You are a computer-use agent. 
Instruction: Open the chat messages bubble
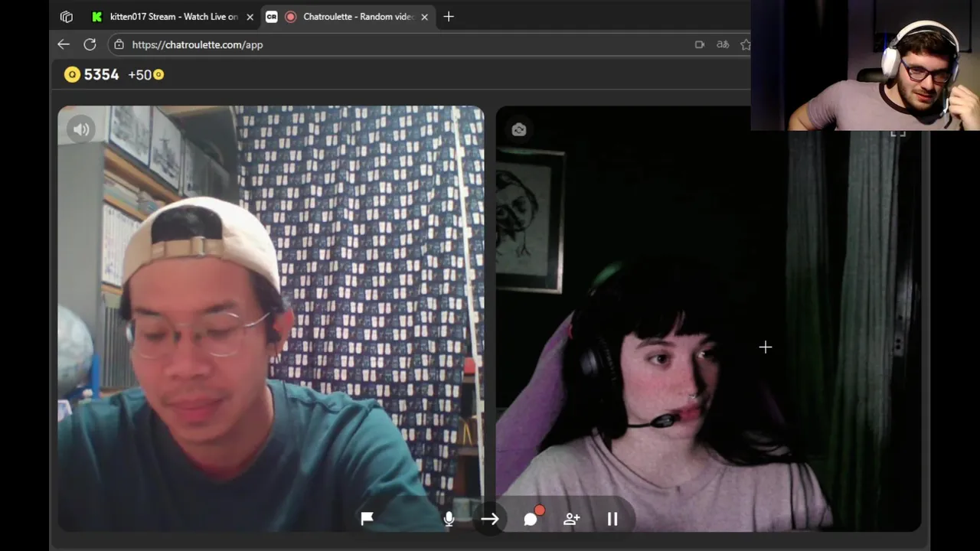pyautogui.click(x=531, y=519)
